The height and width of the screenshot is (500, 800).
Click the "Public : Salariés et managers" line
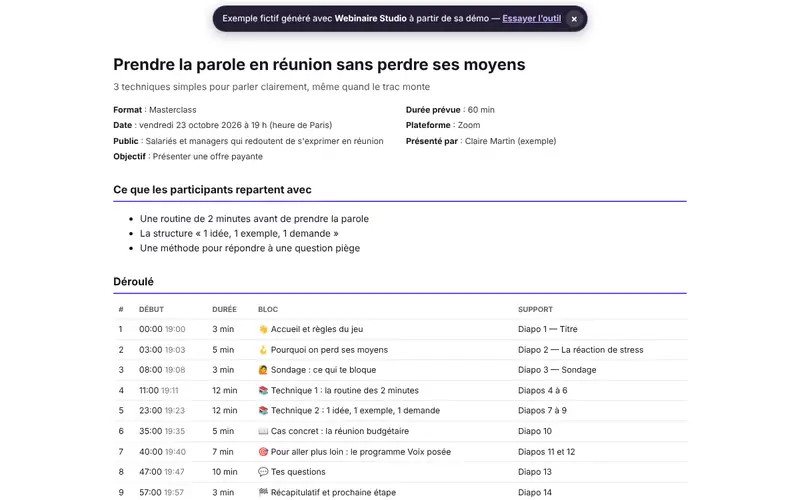pos(248,141)
